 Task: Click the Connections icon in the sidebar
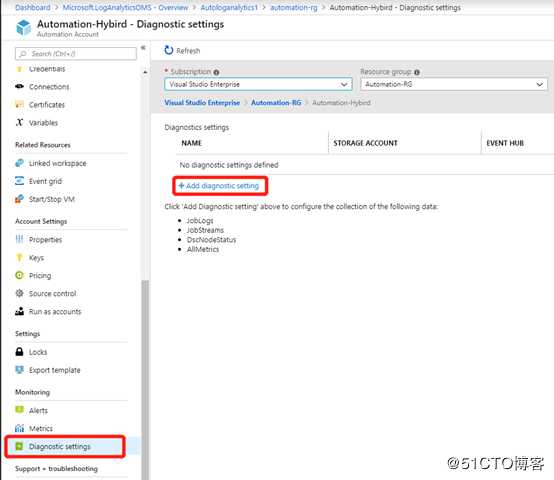pos(19,86)
